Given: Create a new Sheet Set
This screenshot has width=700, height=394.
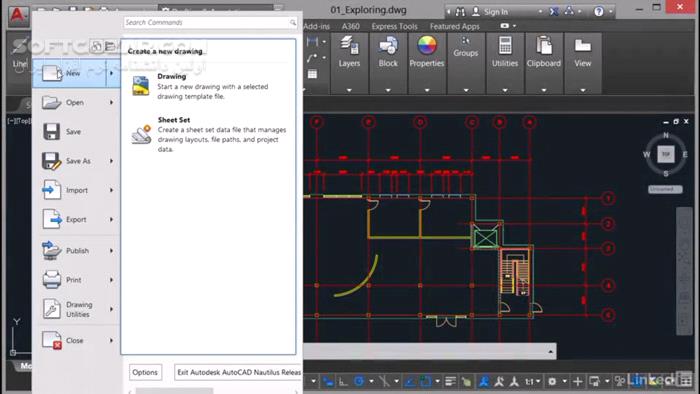Looking at the screenshot, I should pos(208,134).
